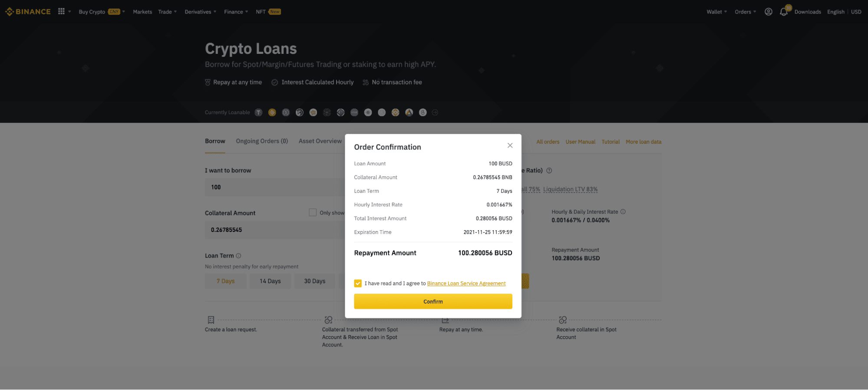Viewport: 868px width, 390px height.
Task: Open the Tutorial link
Action: 610,142
